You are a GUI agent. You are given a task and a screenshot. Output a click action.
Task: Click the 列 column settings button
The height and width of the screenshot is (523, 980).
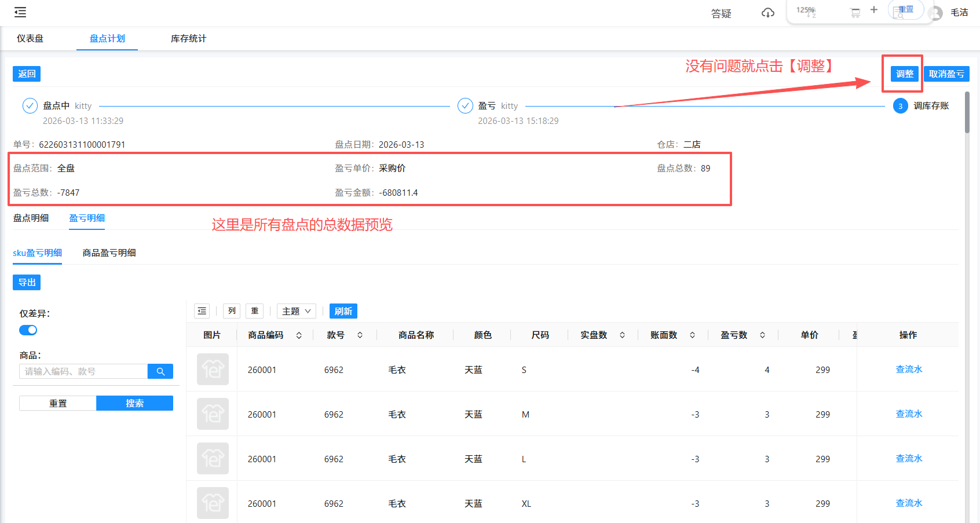point(232,311)
